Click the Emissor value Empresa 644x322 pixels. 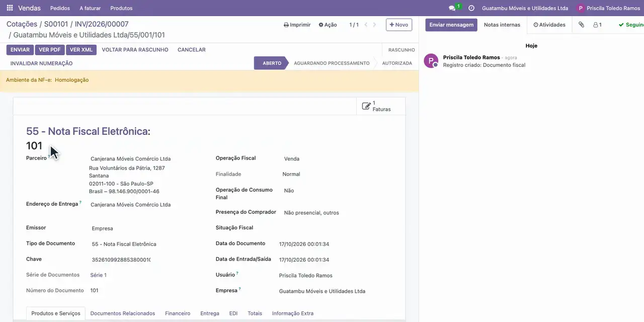pyautogui.click(x=102, y=228)
